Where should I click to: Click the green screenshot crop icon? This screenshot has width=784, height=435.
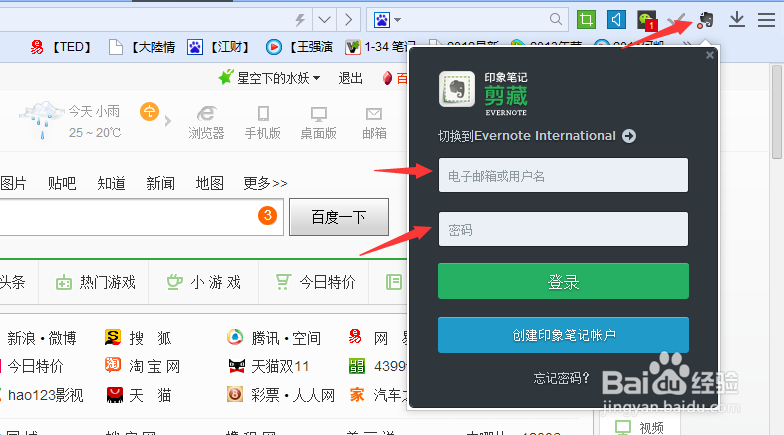tap(586, 20)
